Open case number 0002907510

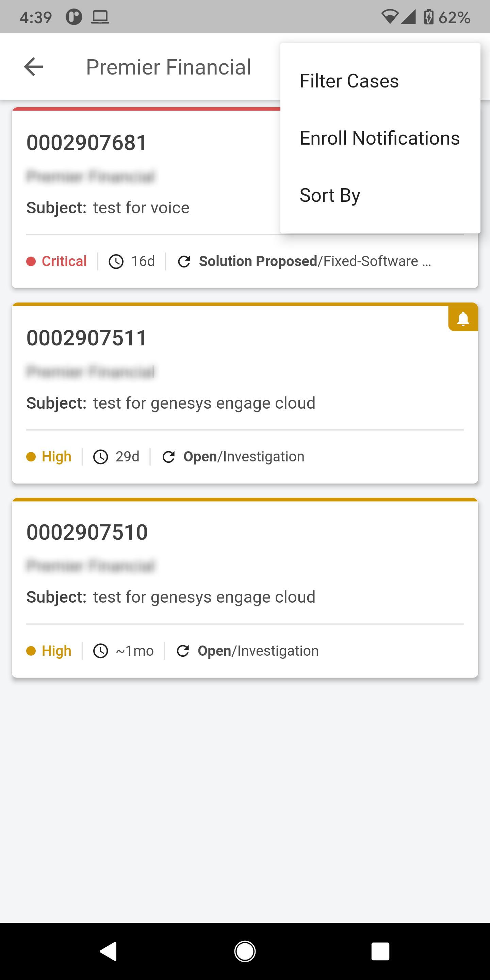coord(87,532)
